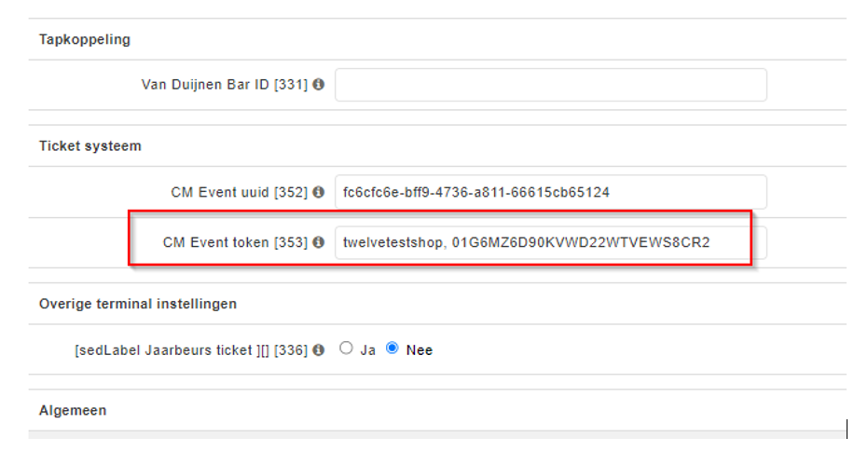Click the CM Event token text field
Image resolution: width=868 pixels, height=451 pixels.
tap(550, 242)
